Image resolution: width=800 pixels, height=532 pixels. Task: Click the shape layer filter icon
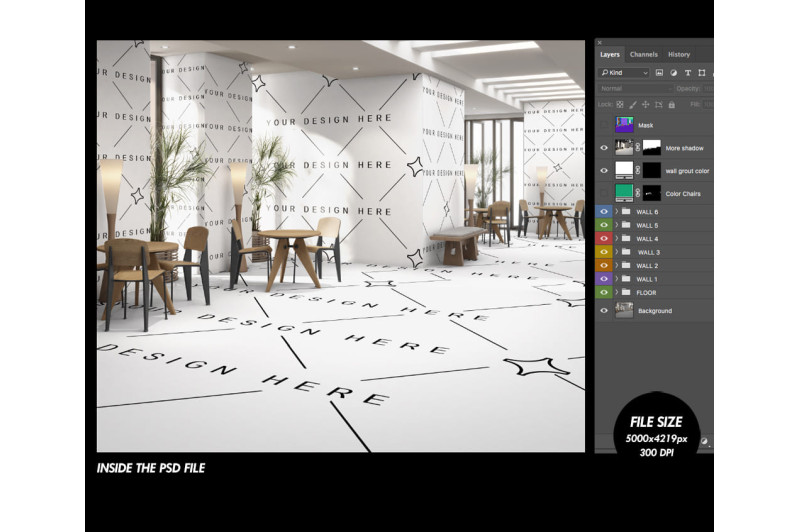[702, 73]
